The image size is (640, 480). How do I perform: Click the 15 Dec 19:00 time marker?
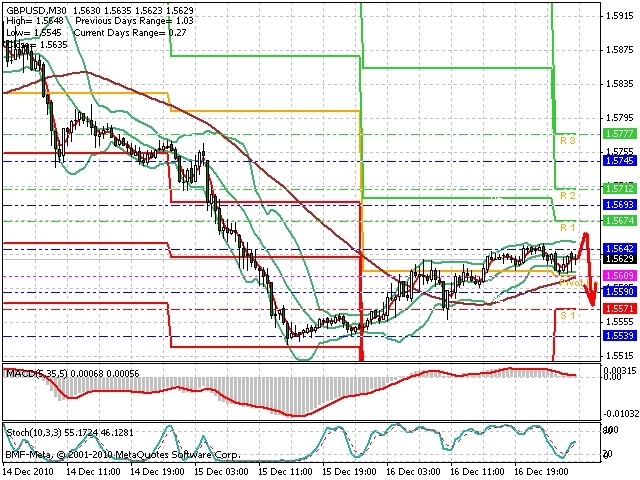(349, 471)
